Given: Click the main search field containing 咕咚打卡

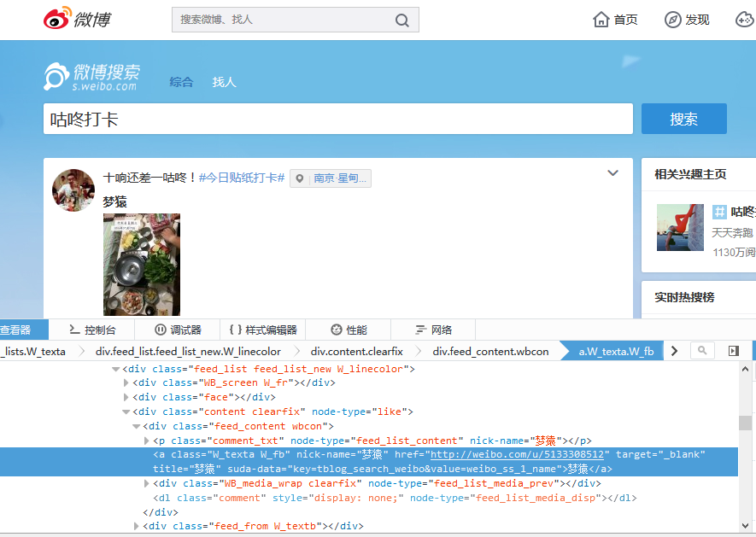Looking at the screenshot, I should point(338,119).
